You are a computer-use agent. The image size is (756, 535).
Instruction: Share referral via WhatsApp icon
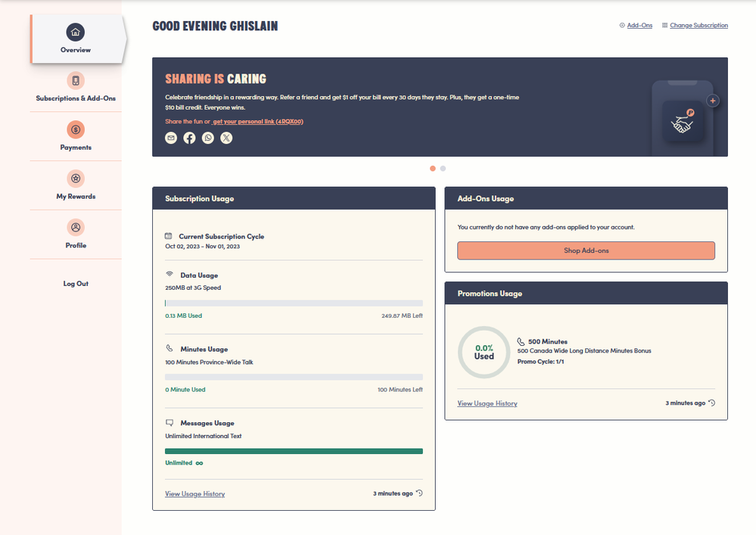(208, 138)
